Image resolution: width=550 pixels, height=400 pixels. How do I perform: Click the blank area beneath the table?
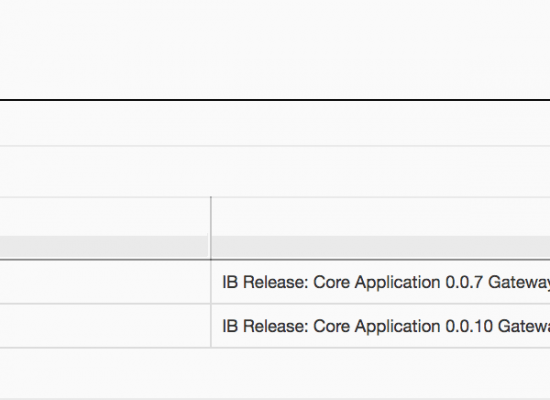click(x=275, y=374)
